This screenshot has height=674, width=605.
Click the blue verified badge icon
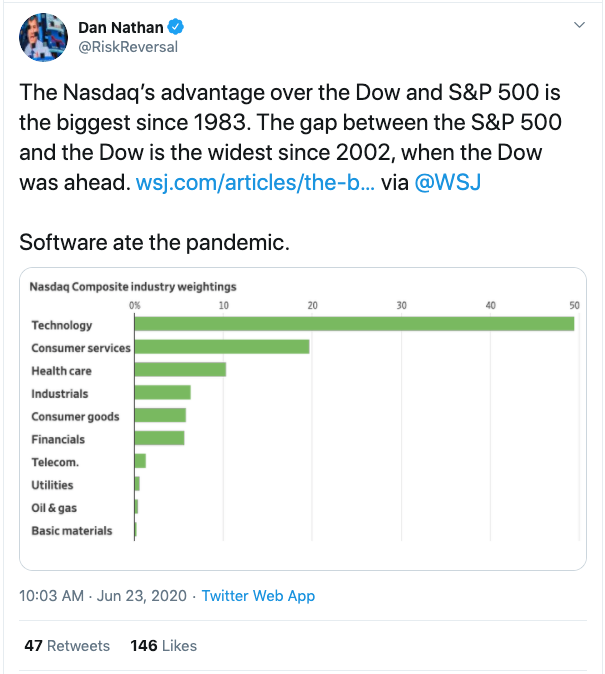(176, 27)
